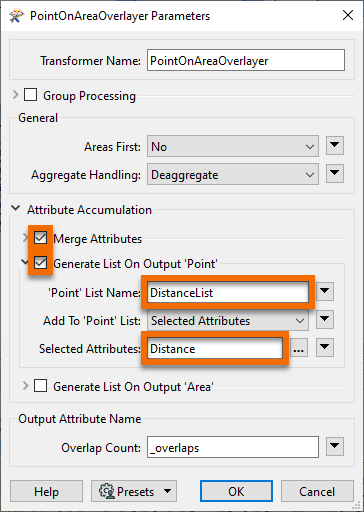Image resolution: width=364 pixels, height=512 pixels.
Task: Enable the Group Processing checkbox
Action: (30, 95)
